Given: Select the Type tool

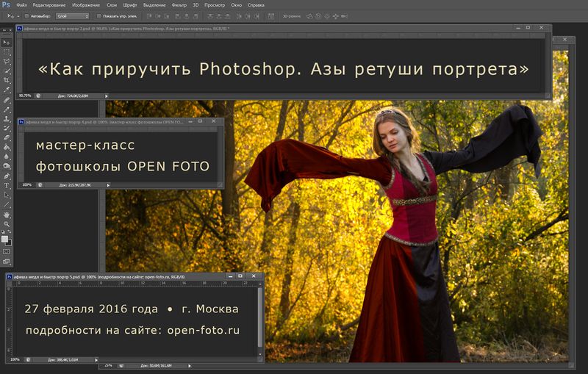Looking at the screenshot, I should click(7, 185).
